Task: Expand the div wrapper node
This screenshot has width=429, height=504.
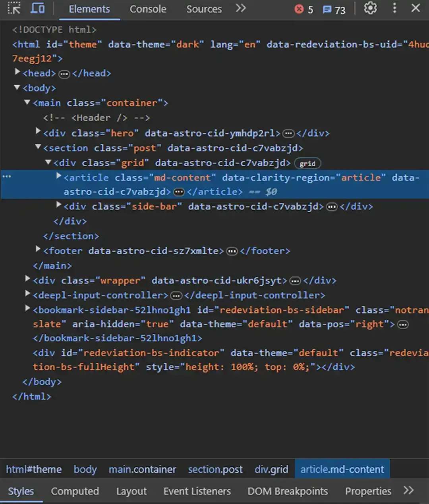Action: 27,279
